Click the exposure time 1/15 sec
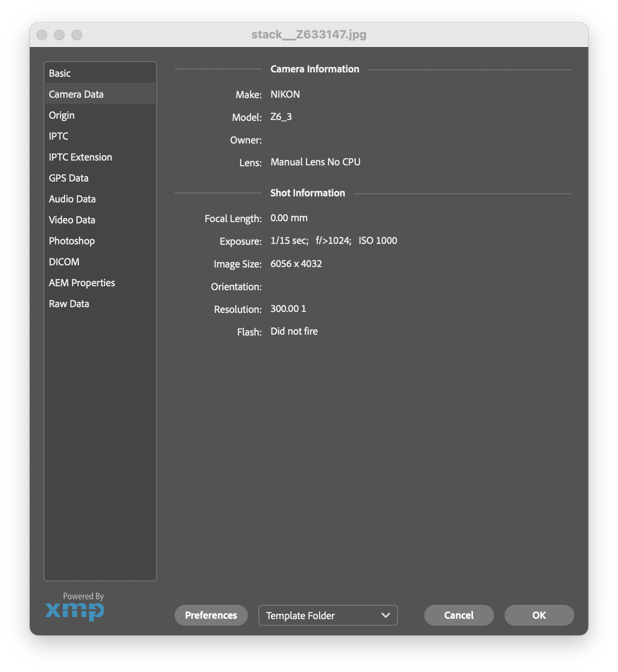The image size is (618, 672). [x=289, y=240]
